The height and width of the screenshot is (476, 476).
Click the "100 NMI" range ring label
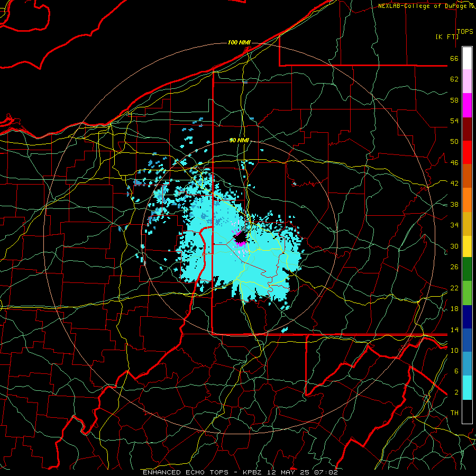point(239,42)
